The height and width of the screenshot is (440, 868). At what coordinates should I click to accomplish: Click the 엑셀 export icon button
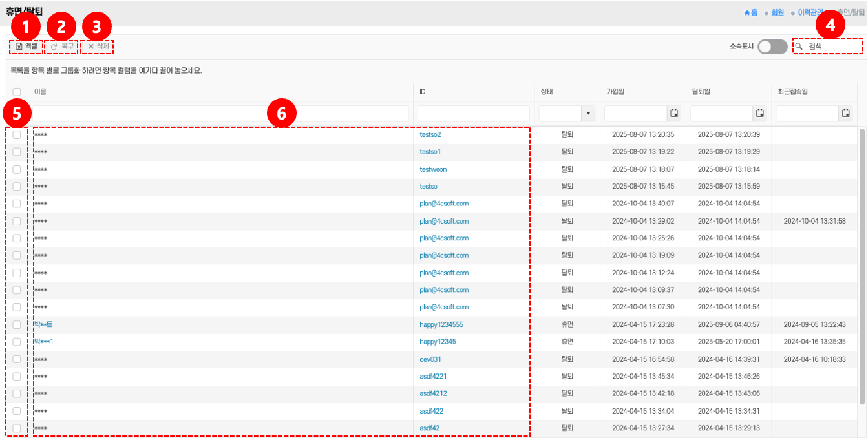coord(19,47)
